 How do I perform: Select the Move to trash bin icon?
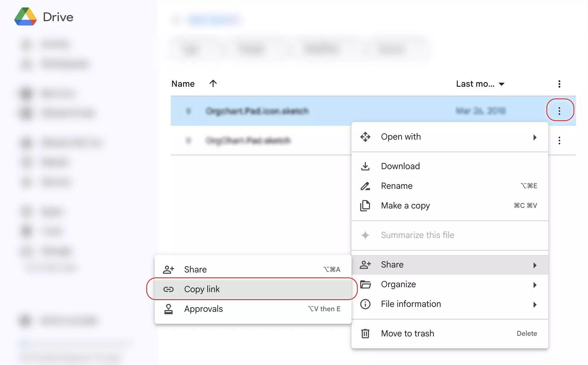pyautogui.click(x=366, y=333)
